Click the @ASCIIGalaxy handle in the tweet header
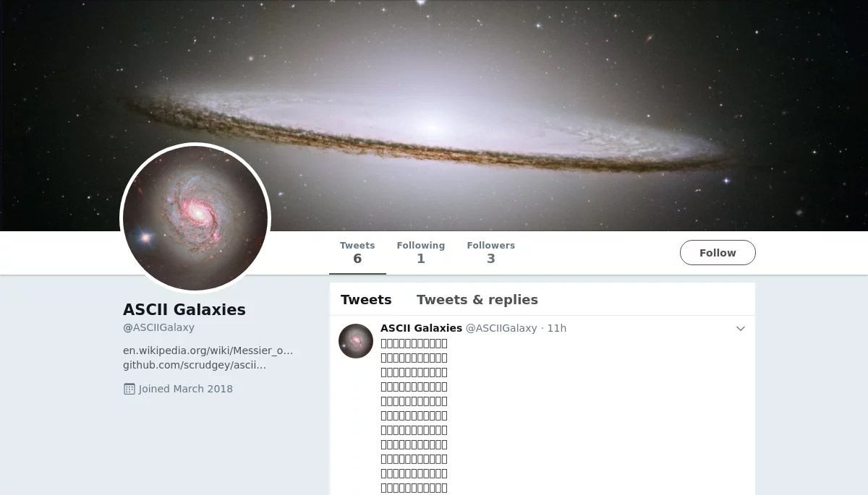868x495 pixels. pos(501,328)
